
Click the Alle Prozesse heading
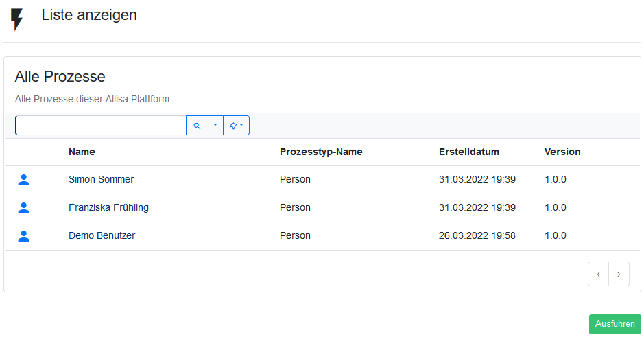tap(60, 77)
